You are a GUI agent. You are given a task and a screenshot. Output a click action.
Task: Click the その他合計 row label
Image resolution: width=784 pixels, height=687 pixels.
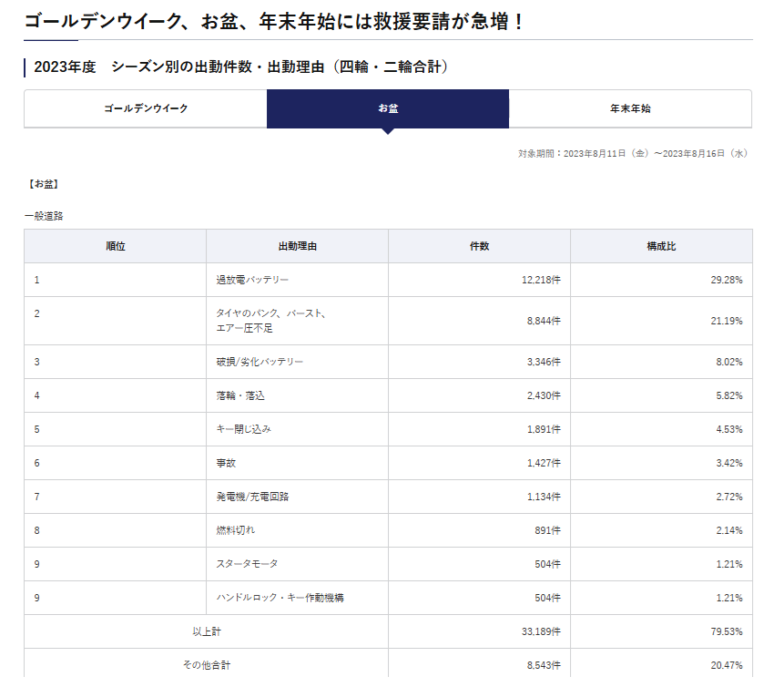pyautogui.click(x=206, y=665)
